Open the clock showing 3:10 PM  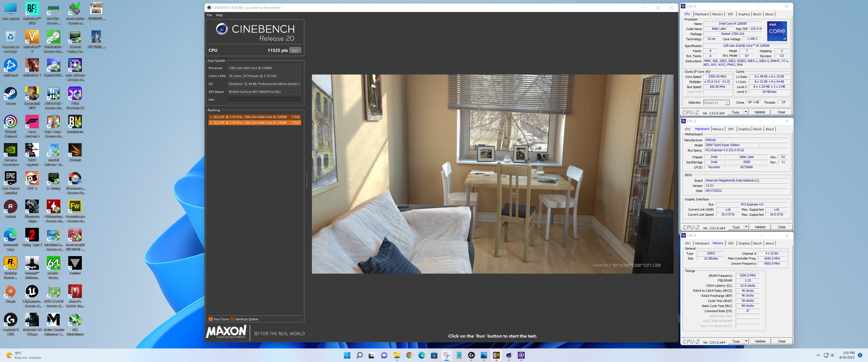[847, 355]
